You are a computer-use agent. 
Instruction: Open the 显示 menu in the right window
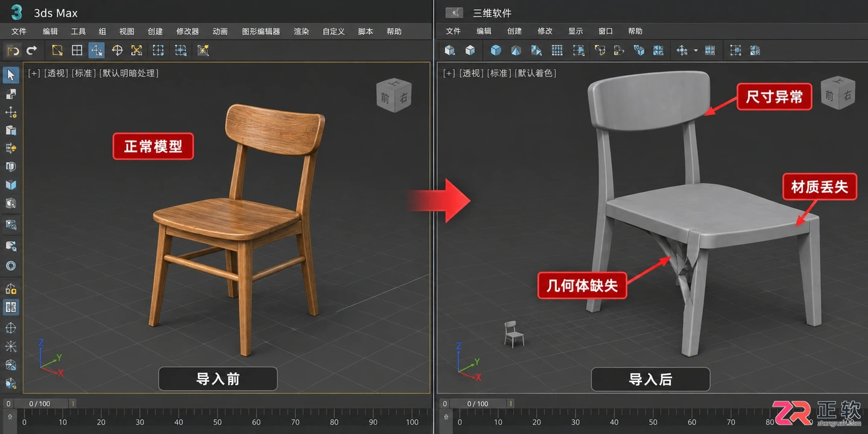tap(576, 31)
